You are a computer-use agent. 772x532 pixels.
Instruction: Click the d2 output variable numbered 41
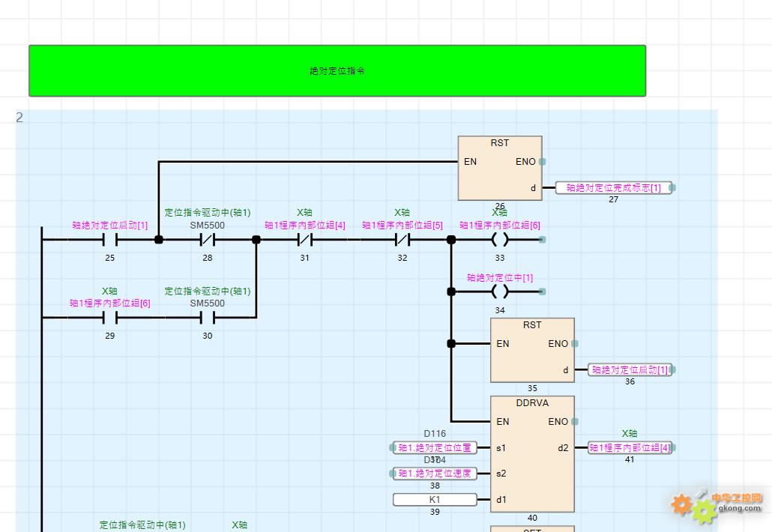630,448
